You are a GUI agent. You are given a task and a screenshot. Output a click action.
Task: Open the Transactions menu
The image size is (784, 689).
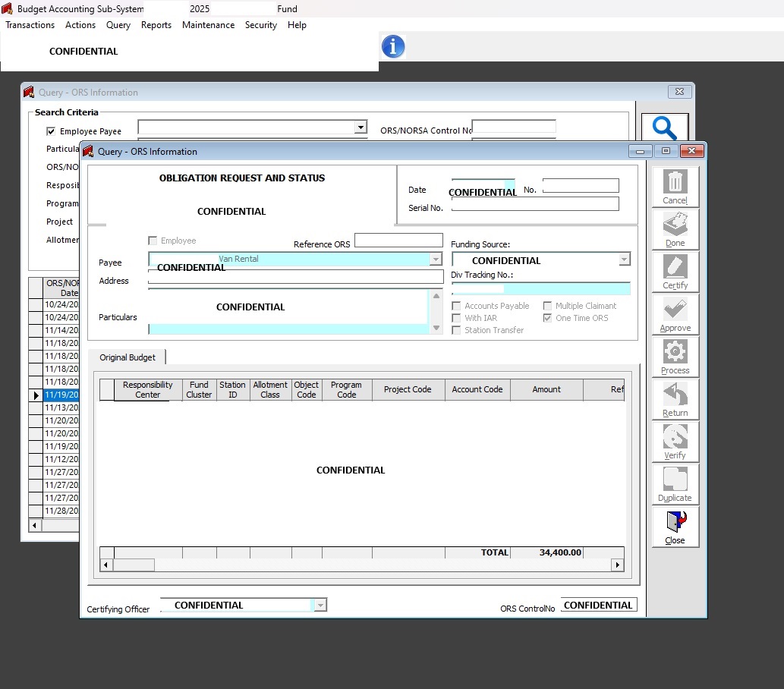click(30, 25)
